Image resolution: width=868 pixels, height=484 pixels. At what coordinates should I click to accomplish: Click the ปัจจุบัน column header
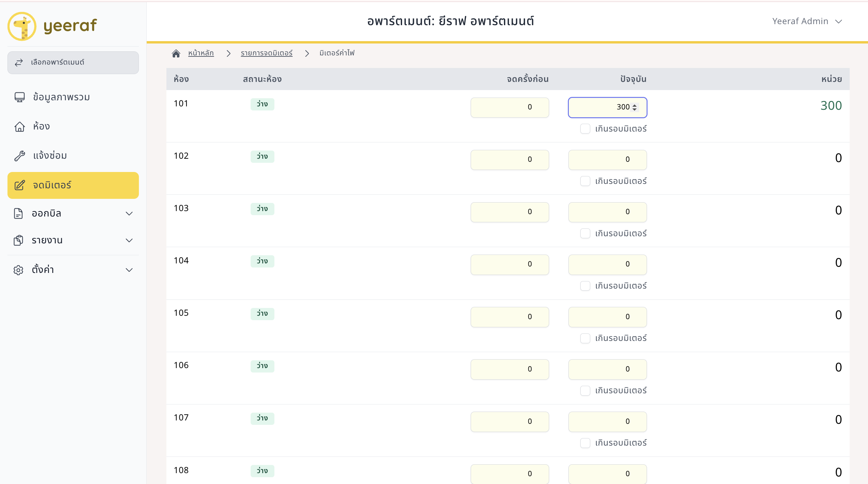633,79
